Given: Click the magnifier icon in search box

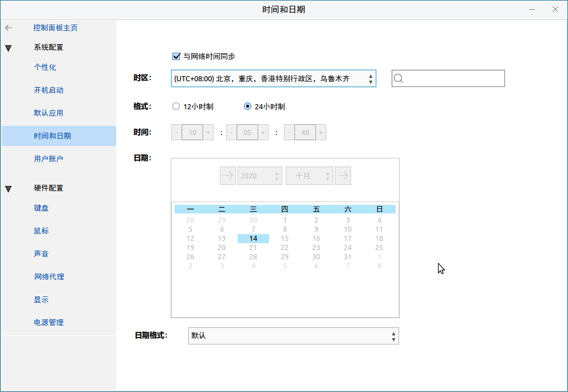Looking at the screenshot, I should coord(399,78).
